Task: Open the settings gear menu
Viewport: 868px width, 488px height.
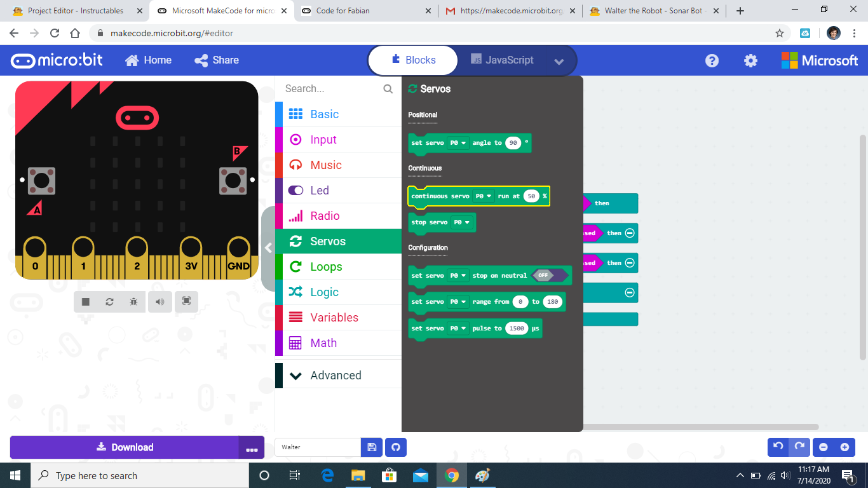Action: pyautogui.click(x=750, y=60)
